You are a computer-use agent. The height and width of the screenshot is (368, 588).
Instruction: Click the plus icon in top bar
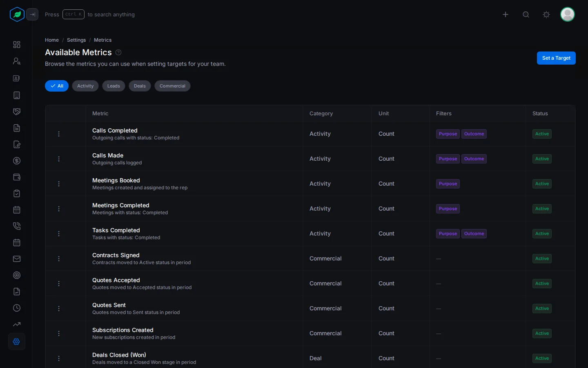click(x=506, y=14)
